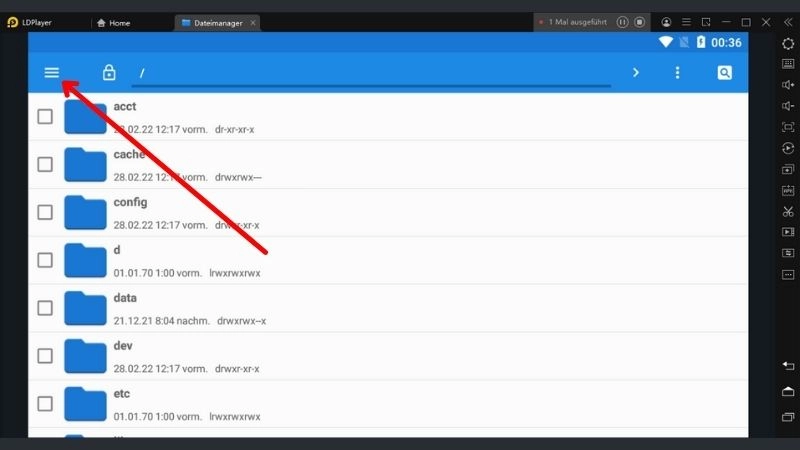
Task: Open the etc folder icon
Action: pyautogui.click(x=85, y=404)
